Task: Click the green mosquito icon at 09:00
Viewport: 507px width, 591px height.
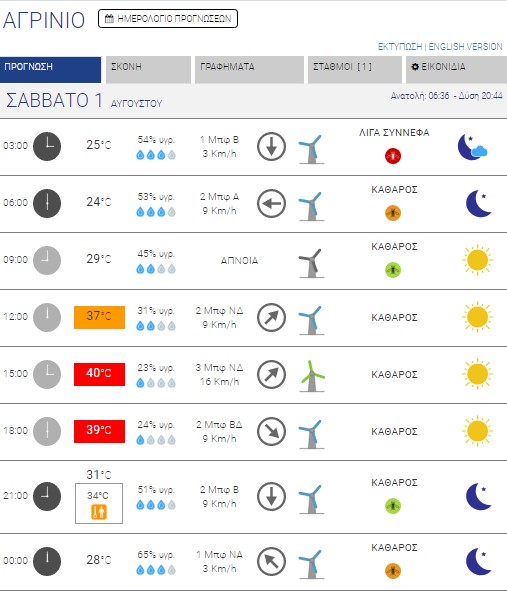Action: 393,270
